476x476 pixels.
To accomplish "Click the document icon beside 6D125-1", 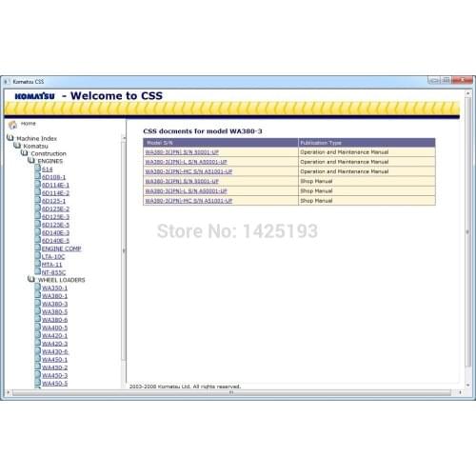I will point(38,200).
